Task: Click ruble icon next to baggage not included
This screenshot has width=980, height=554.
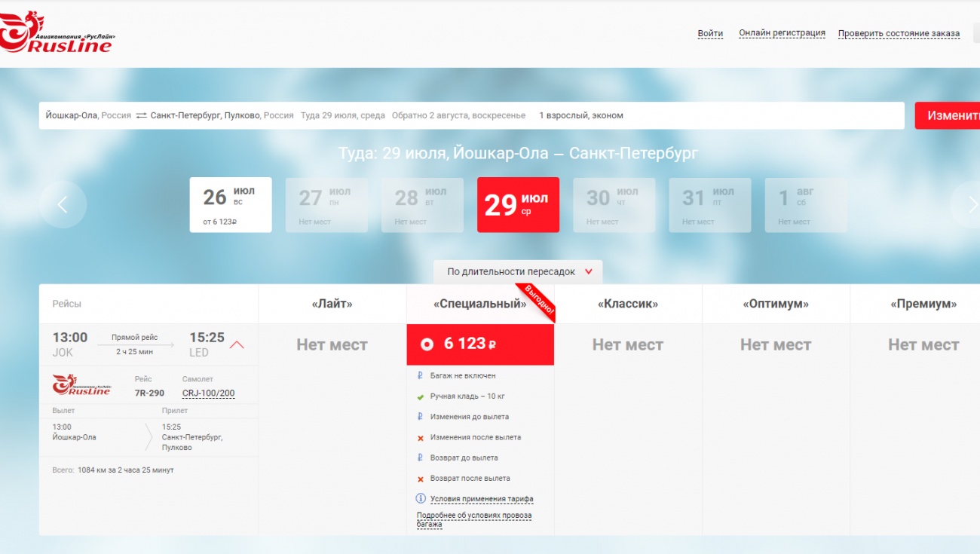Action: [x=421, y=375]
